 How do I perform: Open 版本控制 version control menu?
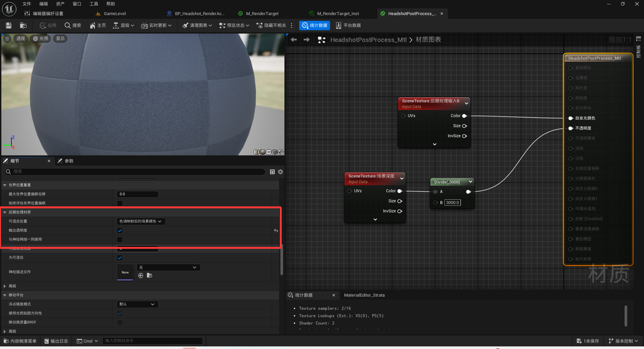coord(624,341)
